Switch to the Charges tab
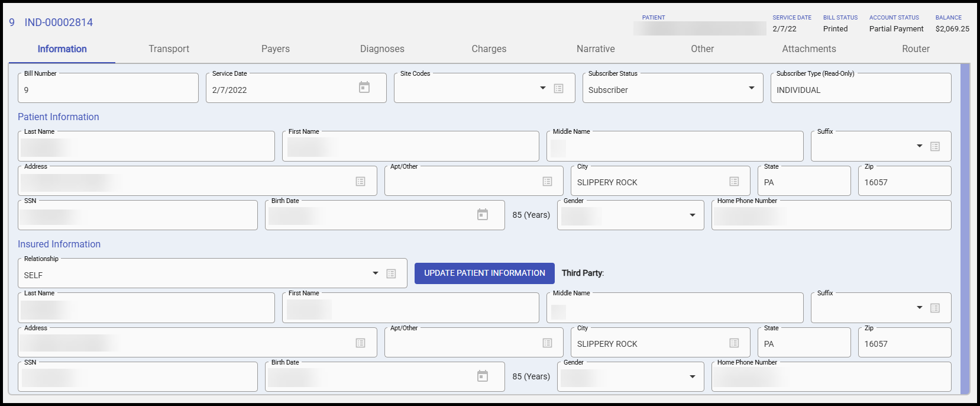 [489, 49]
